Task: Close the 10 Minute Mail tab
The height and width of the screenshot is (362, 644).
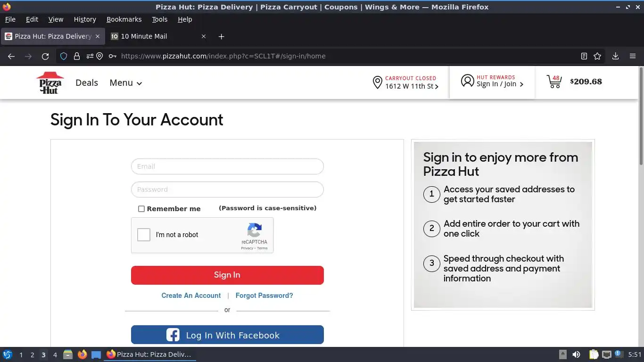Action: 204,36
